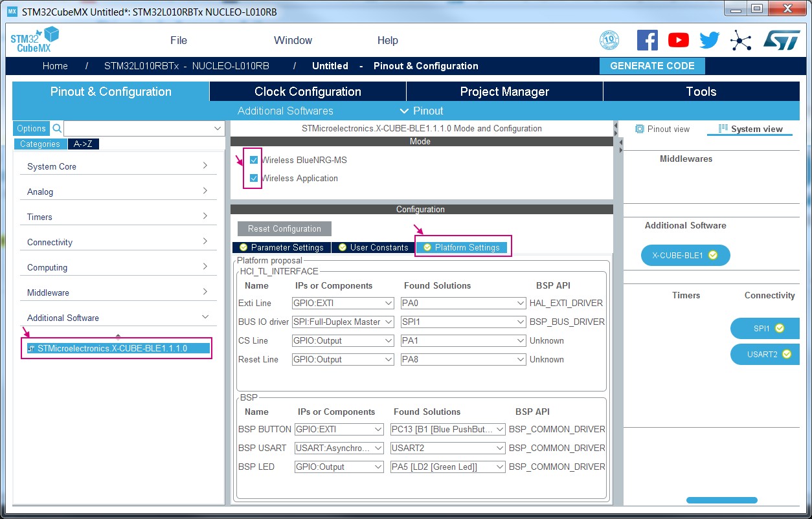
Task: Click the MX application icon in title bar
Action: coord(12,12)
